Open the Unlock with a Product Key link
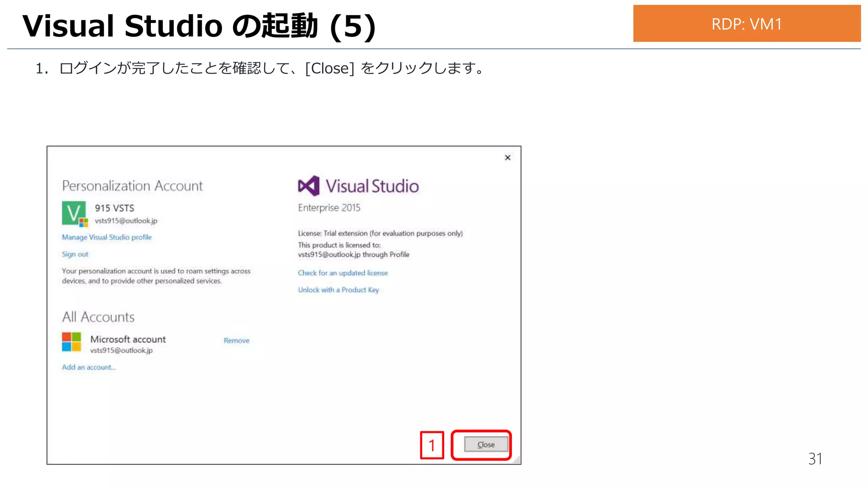Viewport: 868px width, 488px height. click(338, 290)
